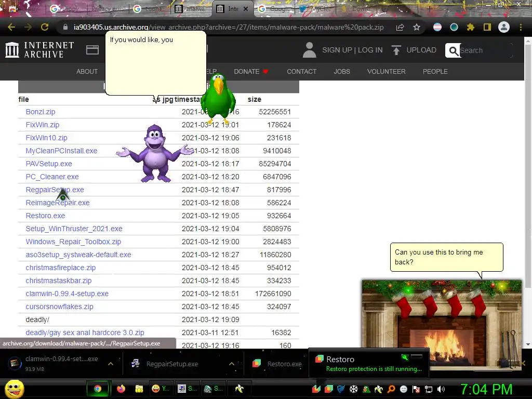This screenshot has width=532, height=399.
Task: Open the VOLUNTEER menu item
Action: coord(386,72)
